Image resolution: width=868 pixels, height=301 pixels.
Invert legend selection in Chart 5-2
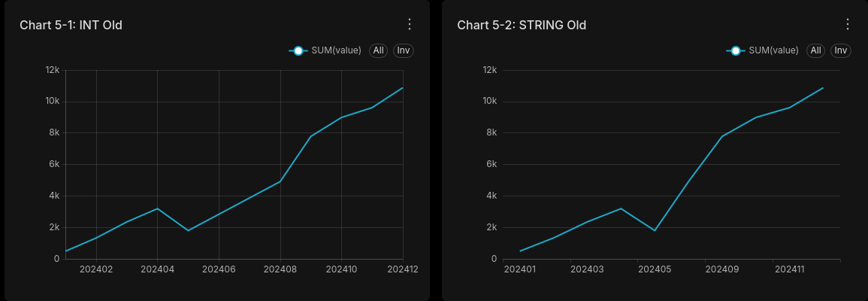(x=841, y=50)
